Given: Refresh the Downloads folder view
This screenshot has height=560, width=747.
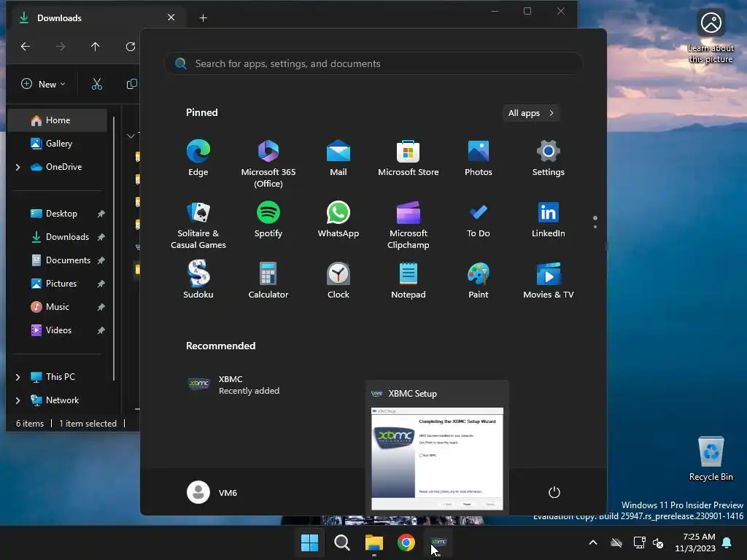Looking at the screenshot, I should coord(130,46).
